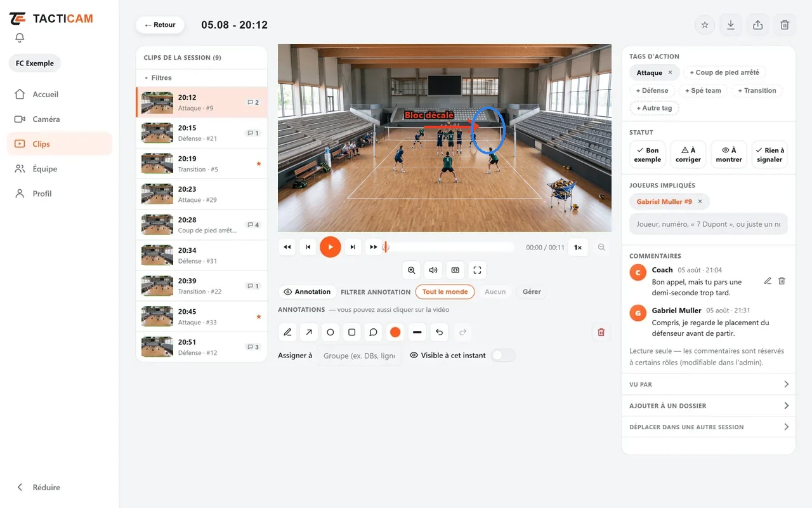Rewind the video playback
The height and width of the screenshot is (508, 812).
287,247
